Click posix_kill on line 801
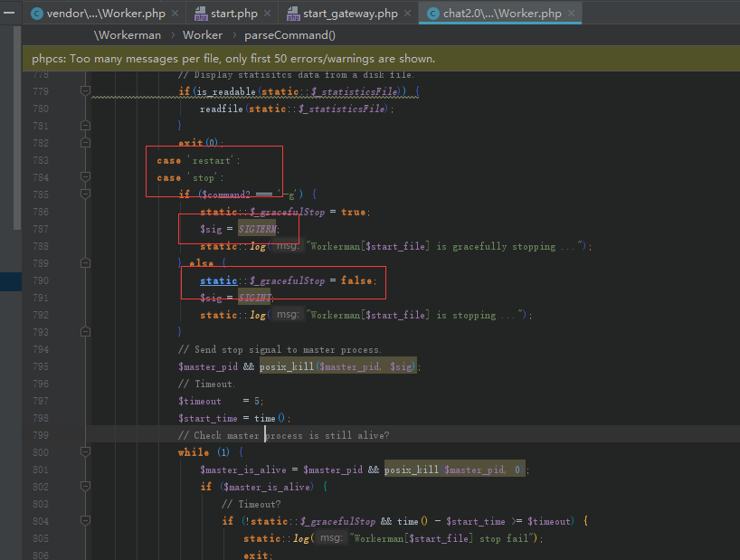 (x=412, y=470)
